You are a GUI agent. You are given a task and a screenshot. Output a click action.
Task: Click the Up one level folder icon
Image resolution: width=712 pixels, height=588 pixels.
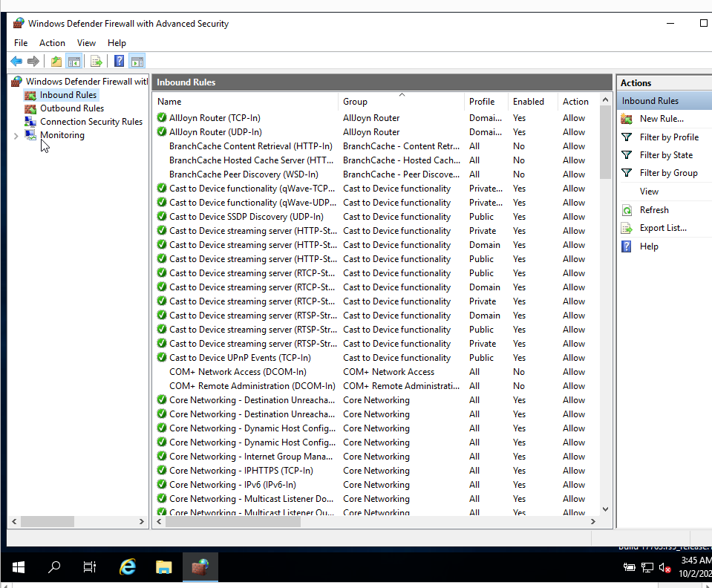pyautogui.click(x=56, y=62)
